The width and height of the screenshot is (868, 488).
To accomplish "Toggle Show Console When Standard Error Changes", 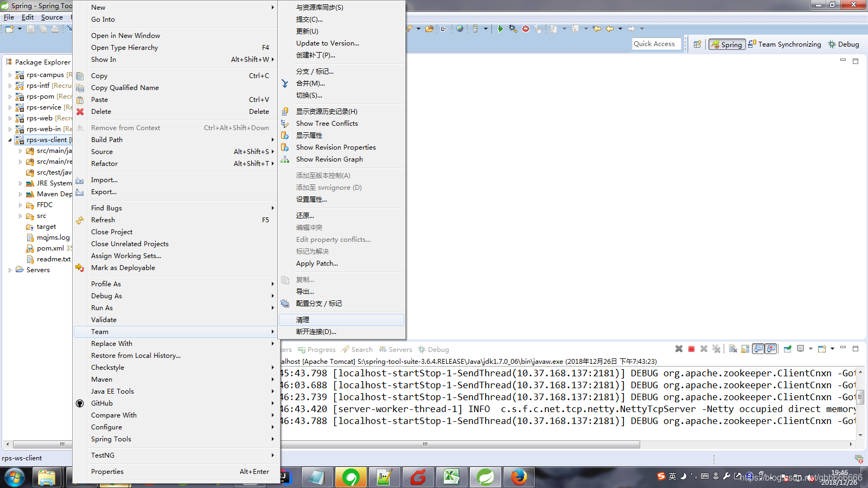I will tap(770, 349).
